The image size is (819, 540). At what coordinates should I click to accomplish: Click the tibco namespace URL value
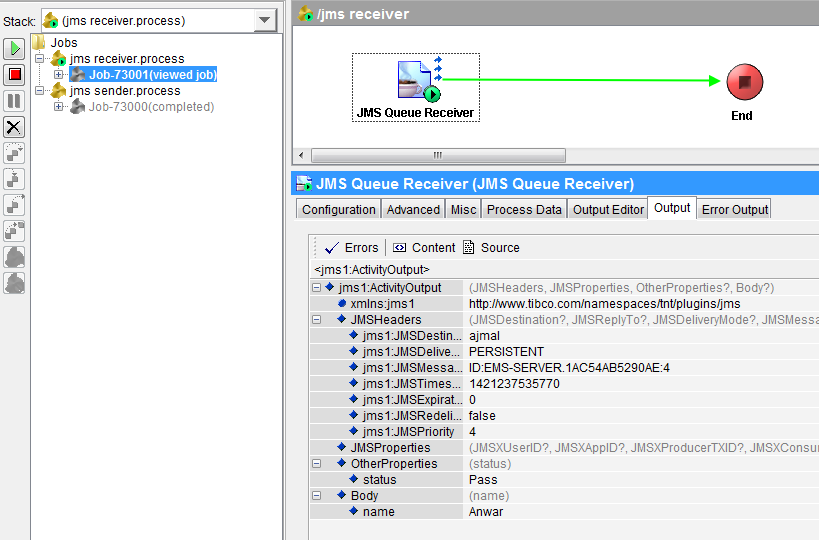[x=604, y=303]
